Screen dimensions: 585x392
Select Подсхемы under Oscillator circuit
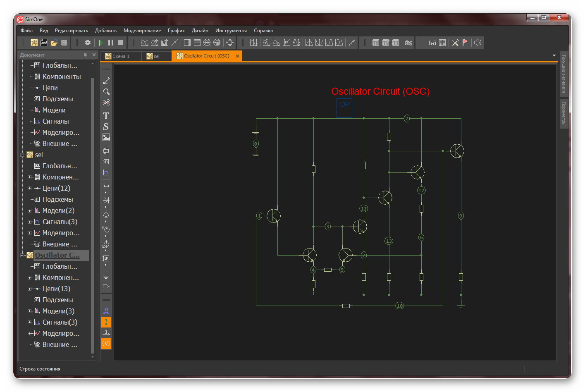point(57,300)
